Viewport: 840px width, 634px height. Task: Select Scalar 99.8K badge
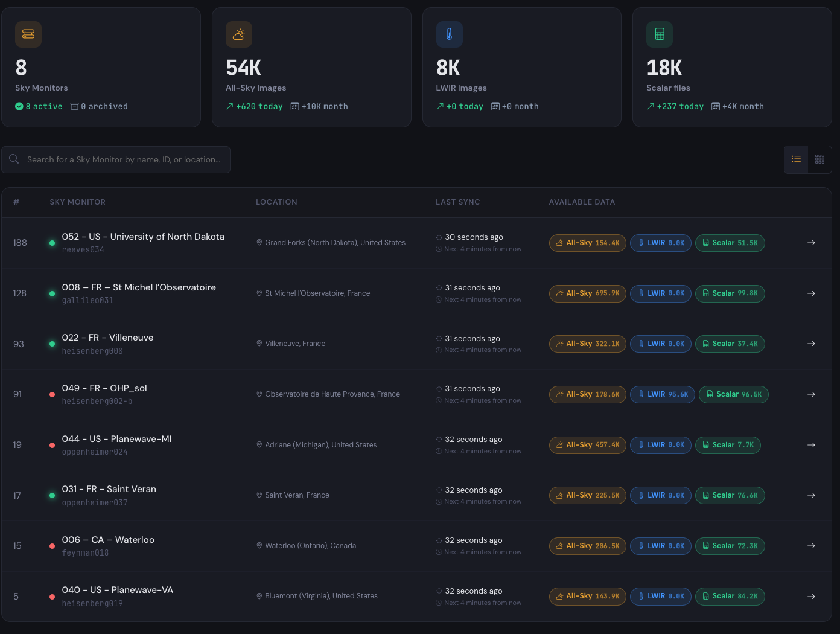coord(730,293)
